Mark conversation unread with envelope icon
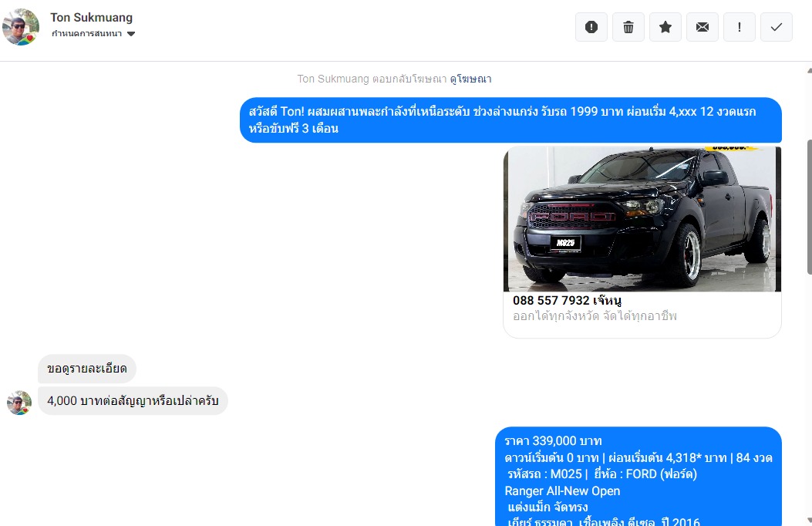 [702, 27]
